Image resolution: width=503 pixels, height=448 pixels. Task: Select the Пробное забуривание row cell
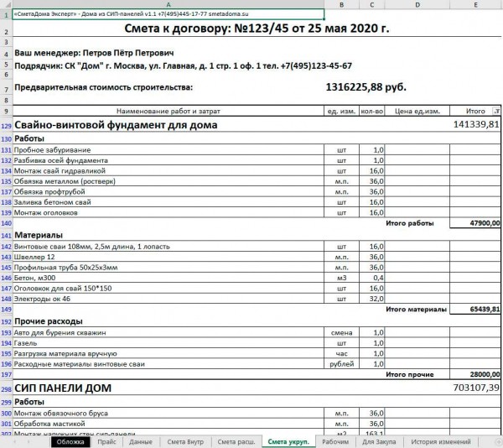point(169,150)
